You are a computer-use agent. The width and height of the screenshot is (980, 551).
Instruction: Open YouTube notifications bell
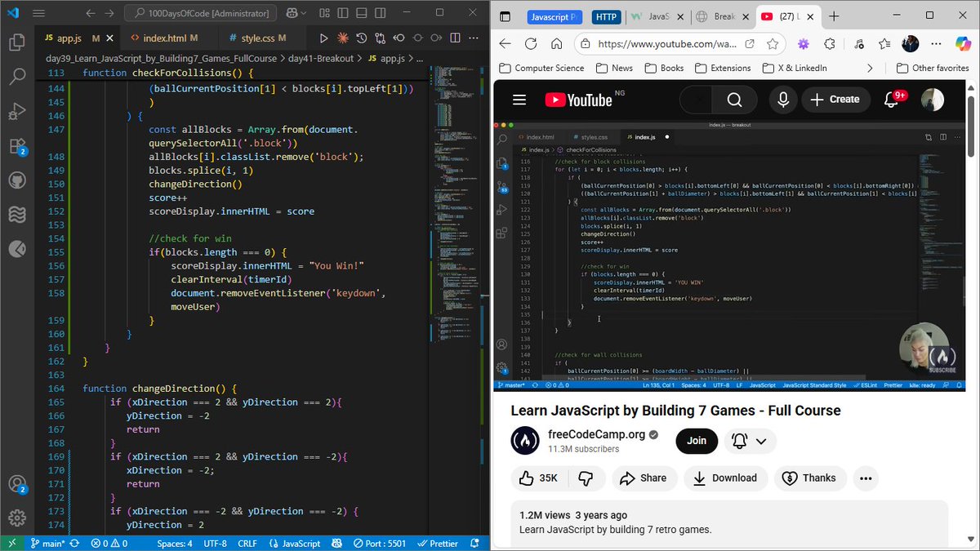point(892,100)
